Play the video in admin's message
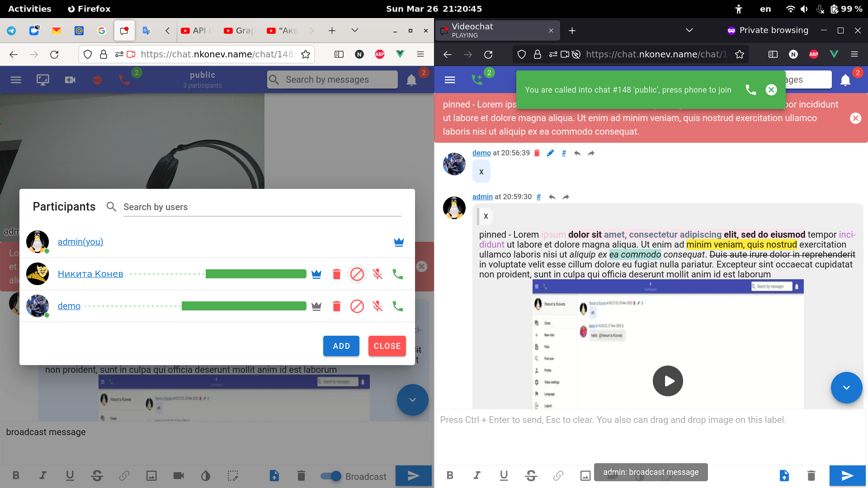Image resolution: width=868 pixels, height=488 pixels. click(668, 381)
